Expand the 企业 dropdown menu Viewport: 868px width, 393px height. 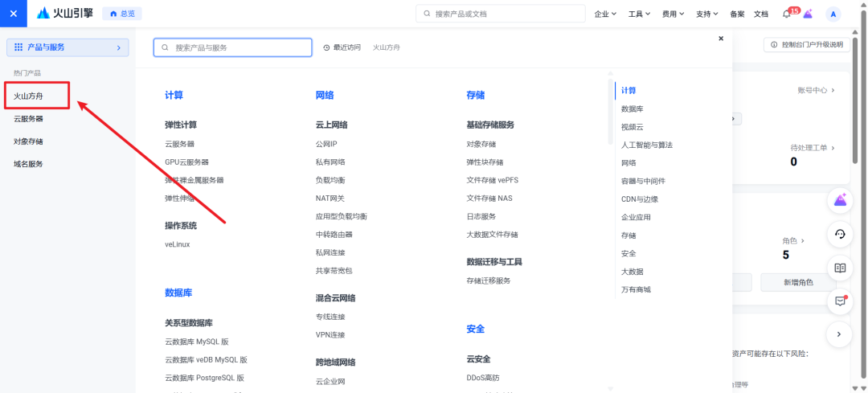605,14
